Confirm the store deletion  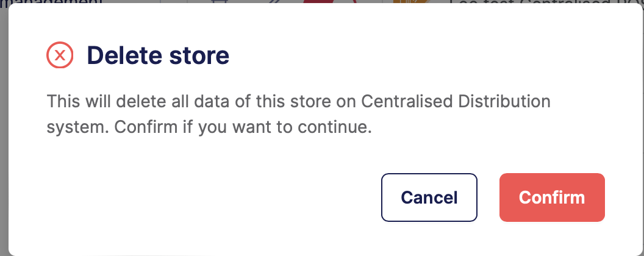pyautogui.click(x=551, y=197)
